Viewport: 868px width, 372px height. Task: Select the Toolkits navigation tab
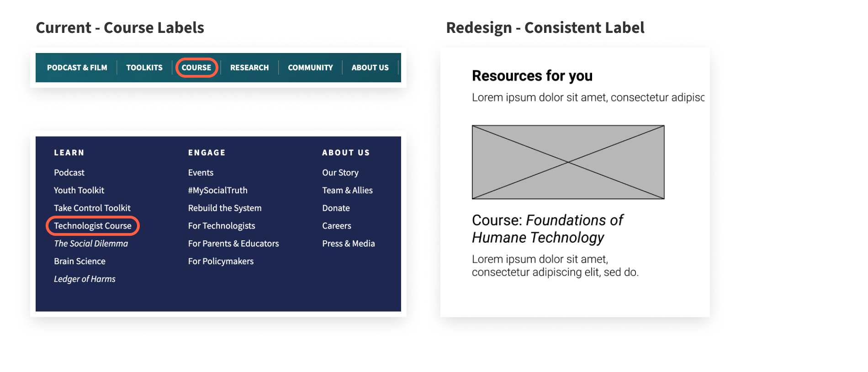click(x=144, y=68)
